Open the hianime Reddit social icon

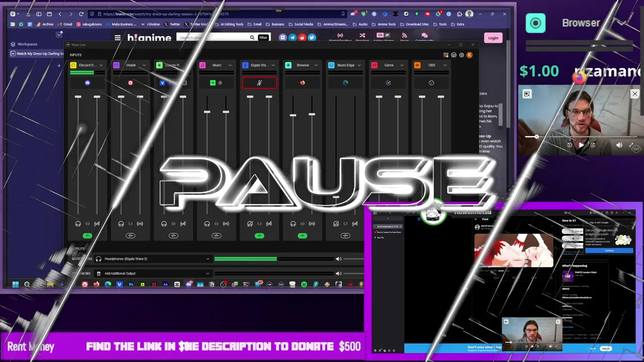(x=302, y=38)
